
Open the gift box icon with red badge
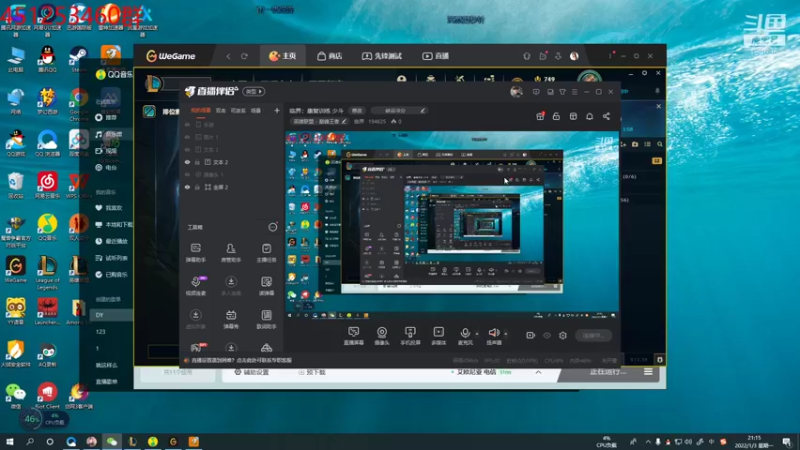[x=540, y=116]
